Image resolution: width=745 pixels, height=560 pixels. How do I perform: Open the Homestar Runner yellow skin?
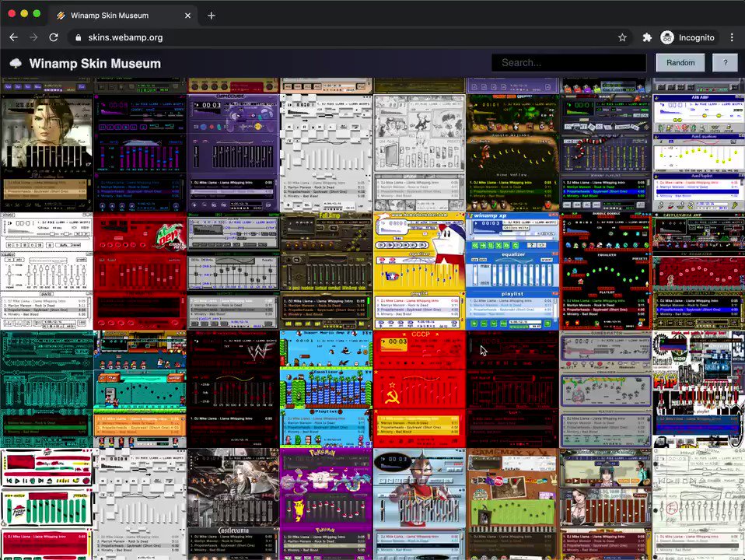[x=419, y=271]
